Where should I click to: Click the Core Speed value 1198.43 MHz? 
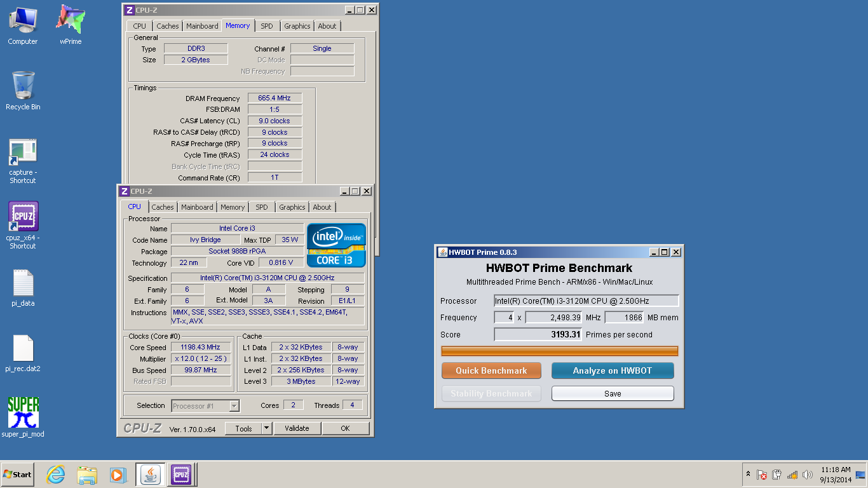[x=201, y=347]
